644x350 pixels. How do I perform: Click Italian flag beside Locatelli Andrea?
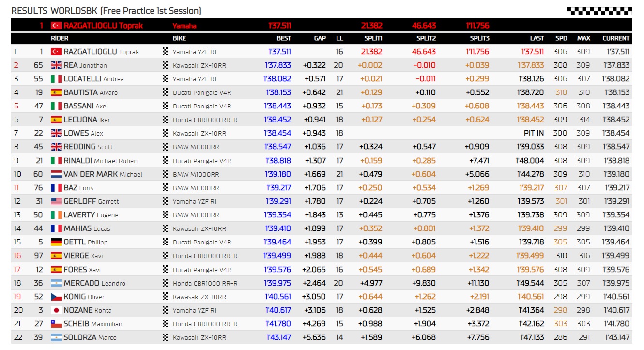pos(56,78)
